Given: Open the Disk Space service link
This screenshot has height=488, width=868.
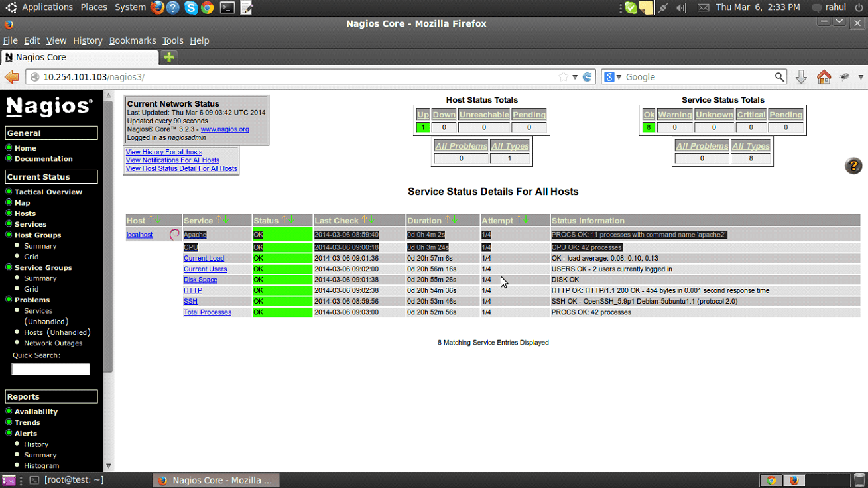Looking at the screenshot, I should (200, 280).
